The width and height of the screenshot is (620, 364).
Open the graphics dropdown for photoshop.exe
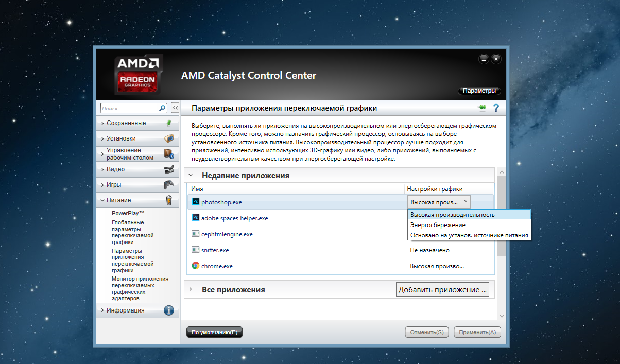439,202
